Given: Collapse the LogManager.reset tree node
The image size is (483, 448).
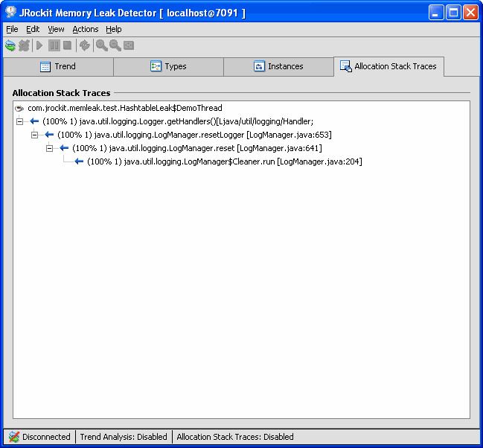Looking at the screenshot, I should point(49,149).
